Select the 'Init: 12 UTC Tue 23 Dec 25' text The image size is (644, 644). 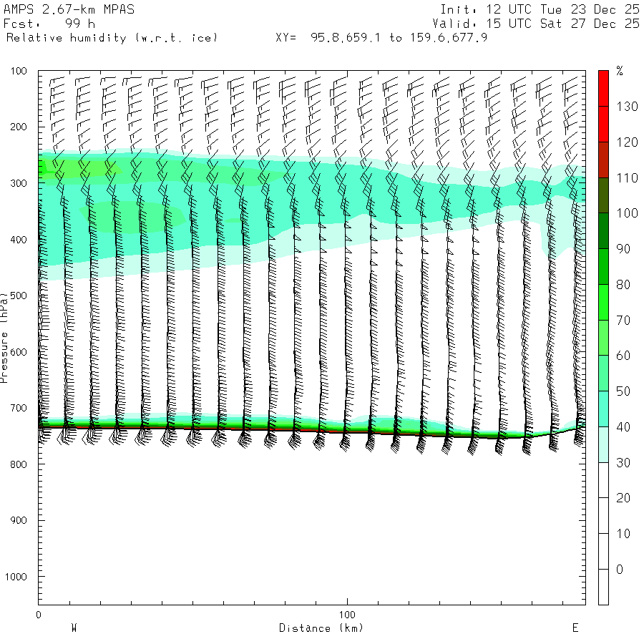[x=539, y=10]
